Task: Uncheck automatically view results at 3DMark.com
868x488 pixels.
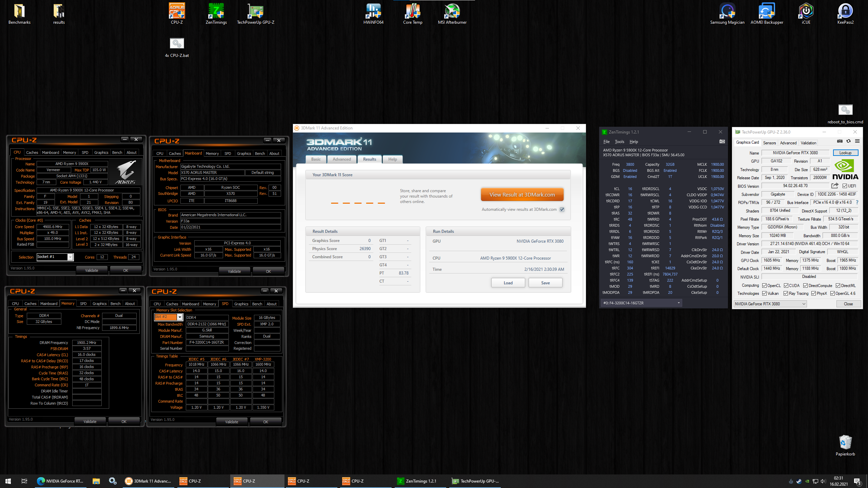Action: [562, 209]
